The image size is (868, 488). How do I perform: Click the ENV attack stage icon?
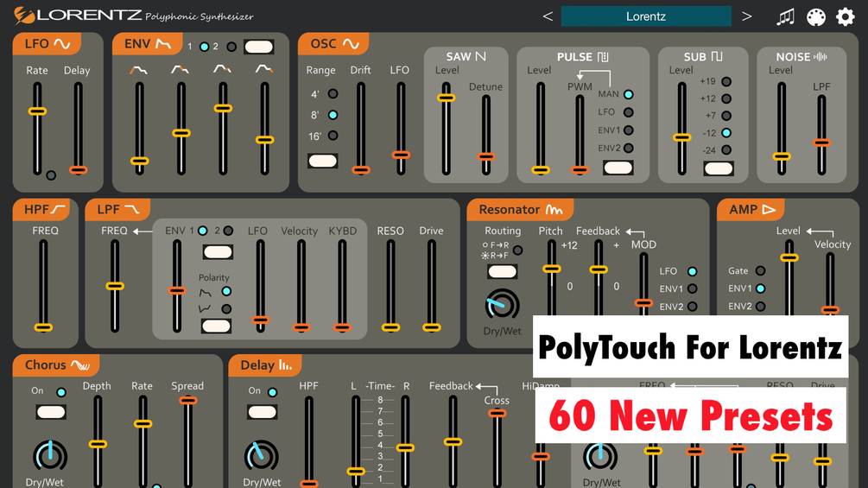tap(138, 70)
